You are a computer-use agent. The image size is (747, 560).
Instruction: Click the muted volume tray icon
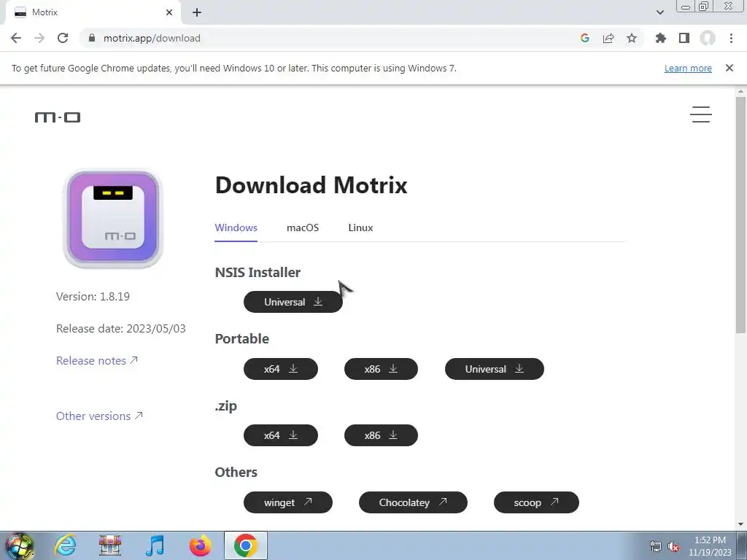(x=673, y=547)
